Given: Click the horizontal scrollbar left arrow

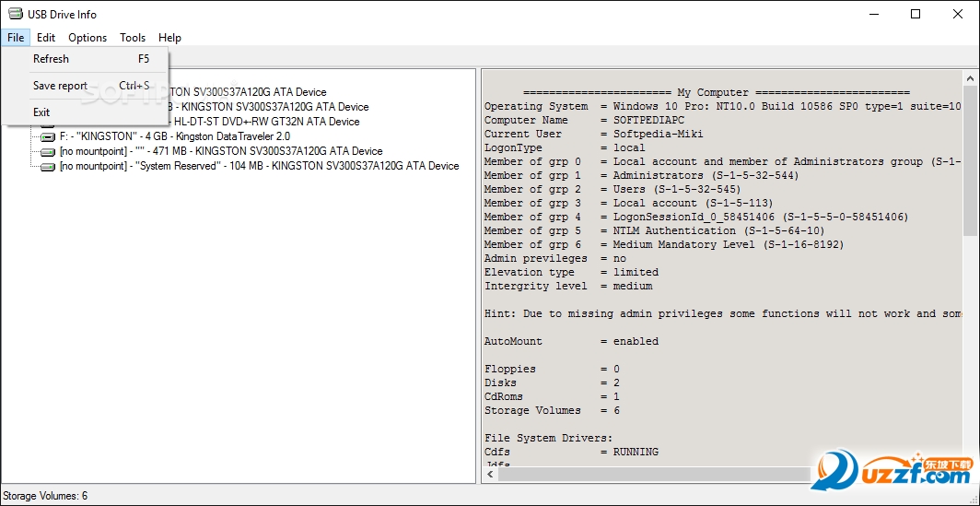Looking at the screenshot, I should coord(491,475).
